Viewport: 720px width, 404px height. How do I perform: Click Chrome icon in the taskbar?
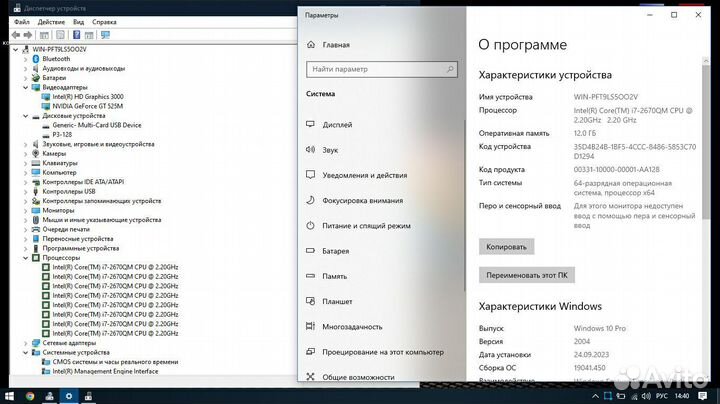click(x=29, y=396)
